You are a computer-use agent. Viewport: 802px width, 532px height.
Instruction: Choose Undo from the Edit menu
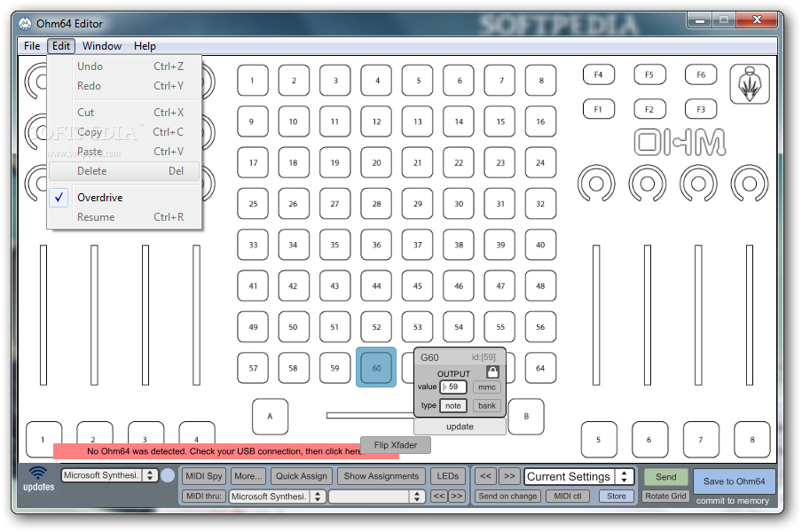[124, 66]
